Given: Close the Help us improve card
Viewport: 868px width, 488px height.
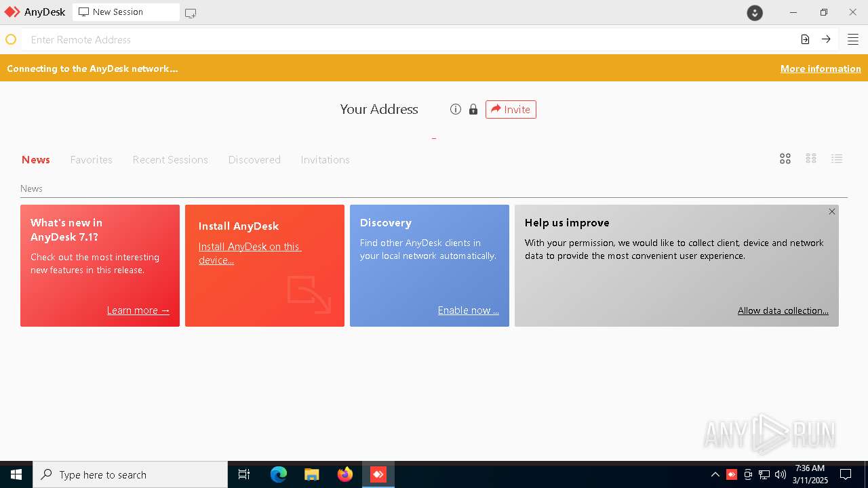Looking at the screenshot, I should pyautogui.click(x=832, y=211).
